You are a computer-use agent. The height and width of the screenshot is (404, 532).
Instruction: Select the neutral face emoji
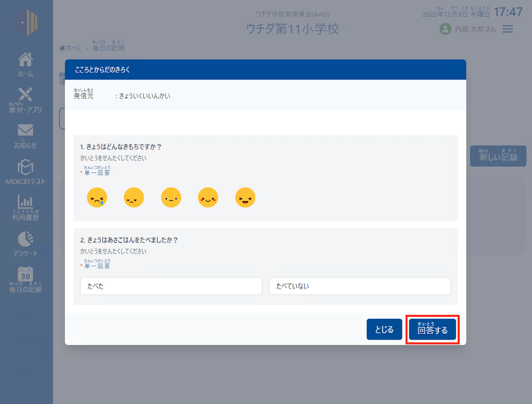coord(171,197)
